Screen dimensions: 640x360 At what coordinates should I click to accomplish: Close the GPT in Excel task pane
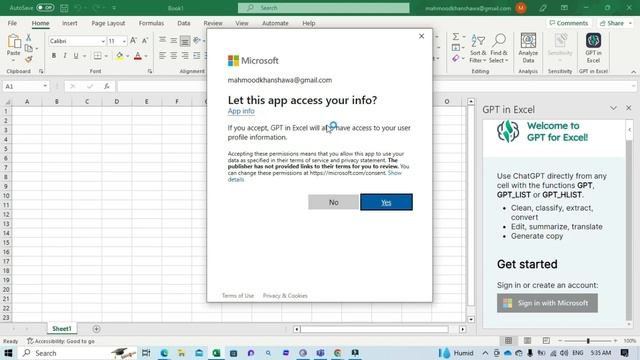click(x=629, y=108)
